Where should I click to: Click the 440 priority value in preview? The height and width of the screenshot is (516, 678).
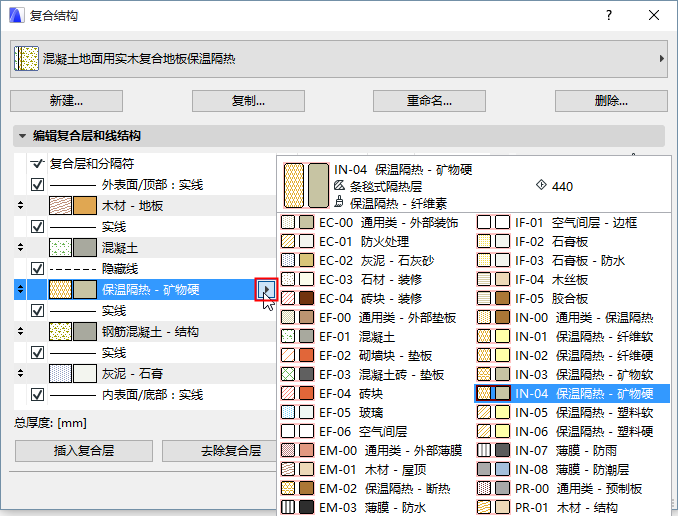click(x=563, y=186)
